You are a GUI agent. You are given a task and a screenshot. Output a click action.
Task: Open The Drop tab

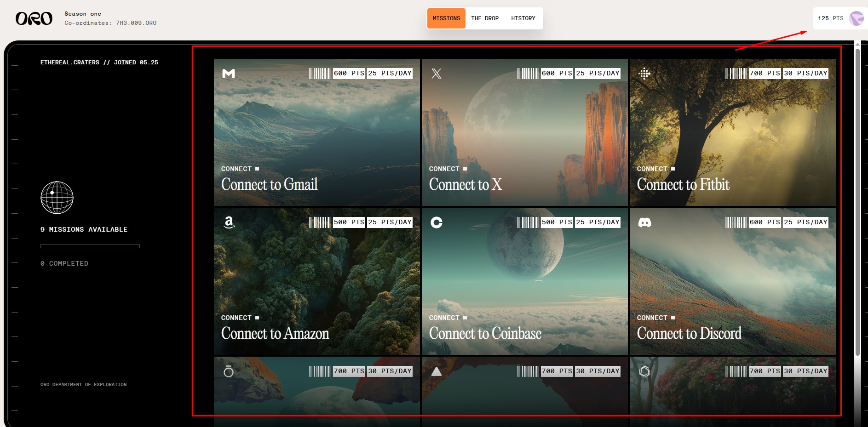click(485, 18)
